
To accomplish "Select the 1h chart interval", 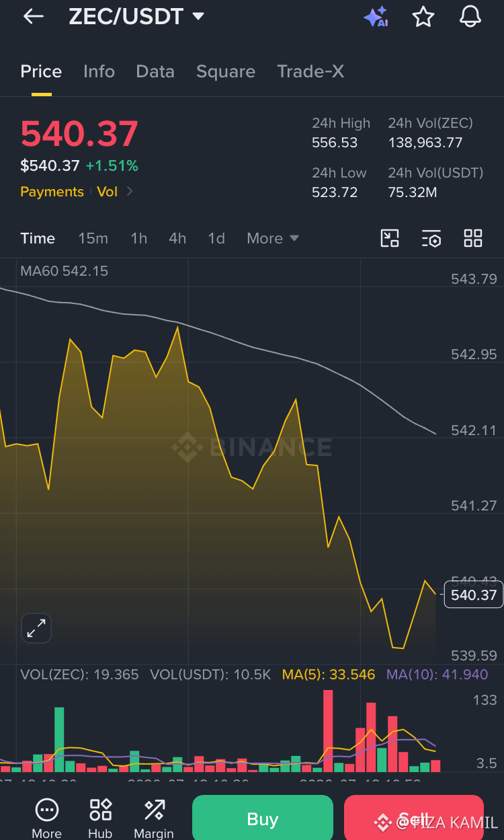I will pos(138,238).
